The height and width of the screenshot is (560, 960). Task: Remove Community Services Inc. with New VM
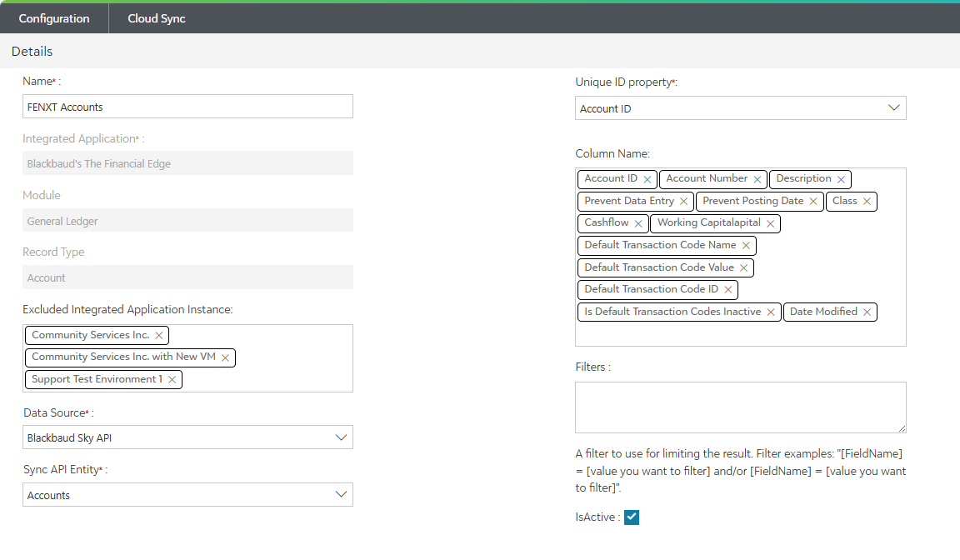tap(225, 357)
